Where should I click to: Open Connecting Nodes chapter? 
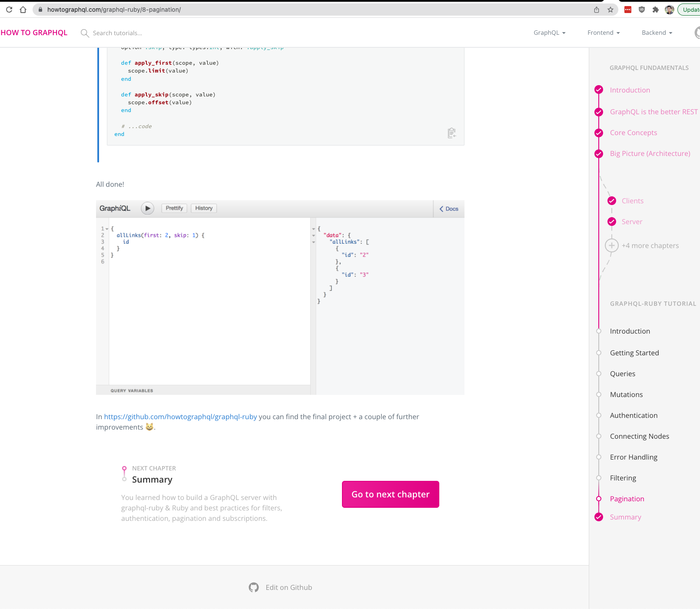coord(639,436)
